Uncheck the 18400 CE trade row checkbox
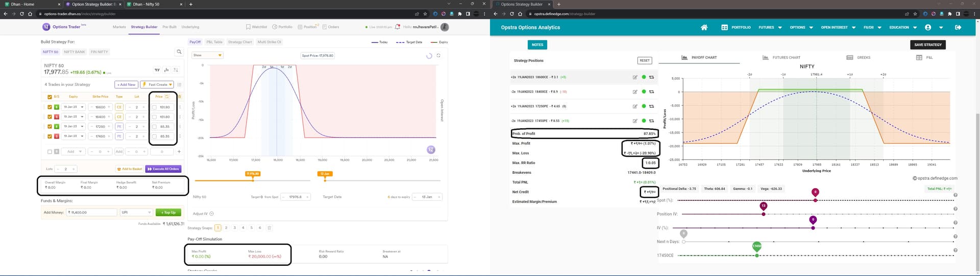 pyautogui.click(x=50, y=117)
